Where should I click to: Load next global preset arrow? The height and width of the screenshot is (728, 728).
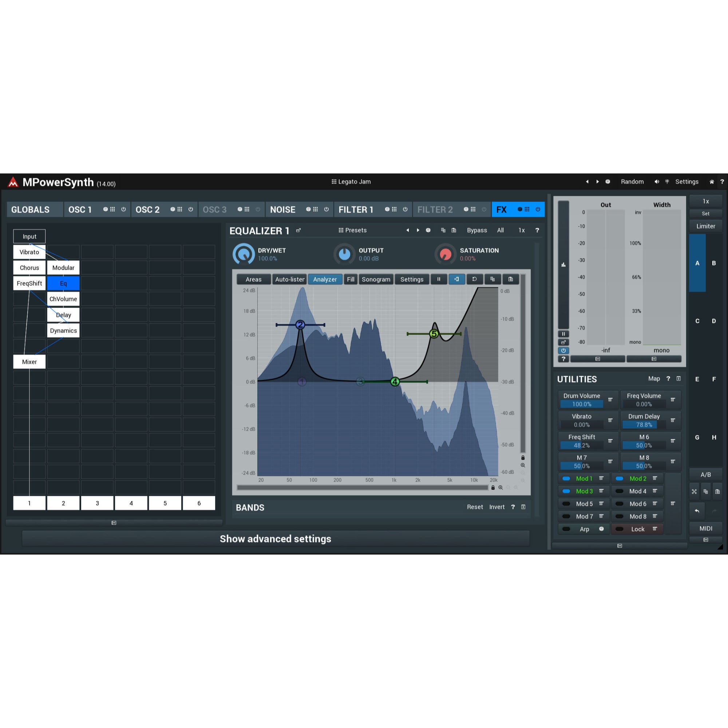(x=598, y=182)
